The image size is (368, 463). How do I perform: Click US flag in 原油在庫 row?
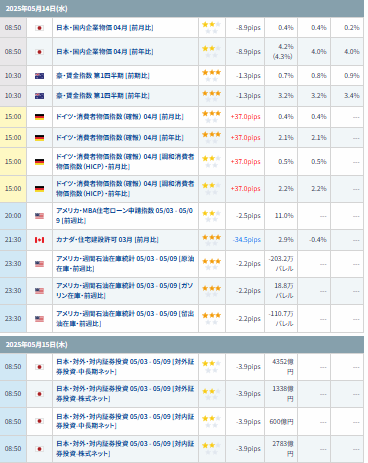[39, 264]
